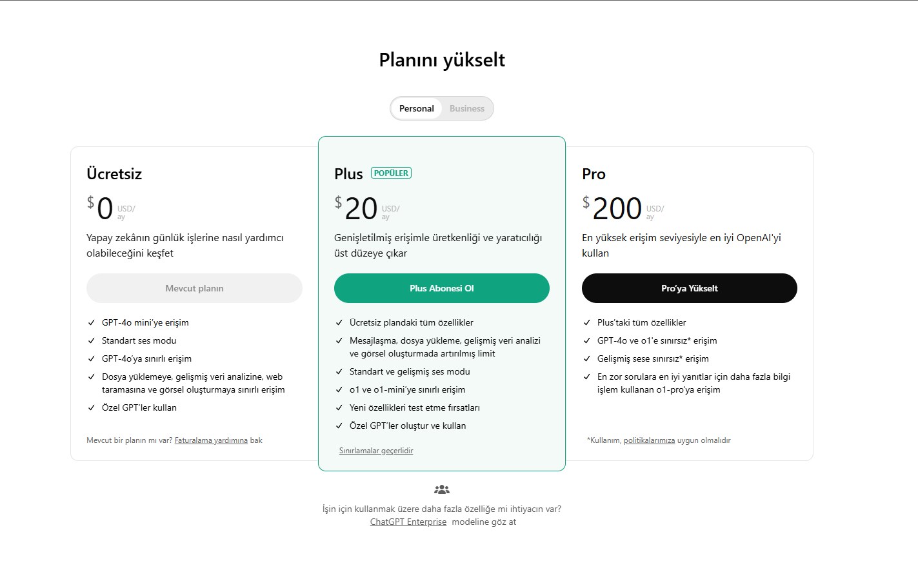Image resolution: width=918 pixels, height=588 pixels.
Task: Click the checkmark beside Plus'taki tüm özellikler
Action: coord(587,322)
